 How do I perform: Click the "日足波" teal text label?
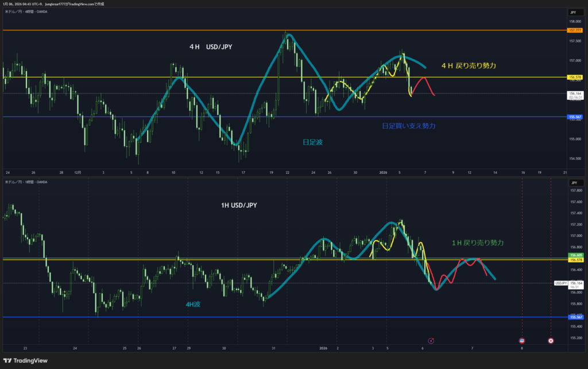coord(312,142)
